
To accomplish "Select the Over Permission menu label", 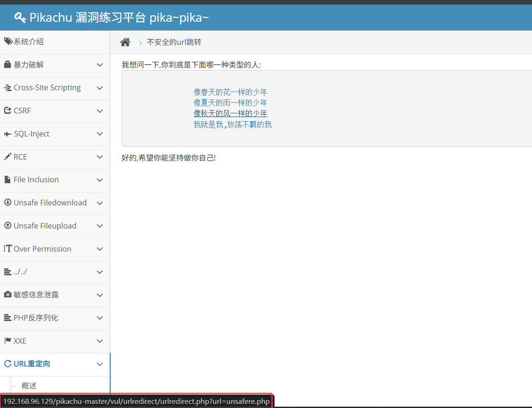I will pyautogui.click(x=43, y=249).
